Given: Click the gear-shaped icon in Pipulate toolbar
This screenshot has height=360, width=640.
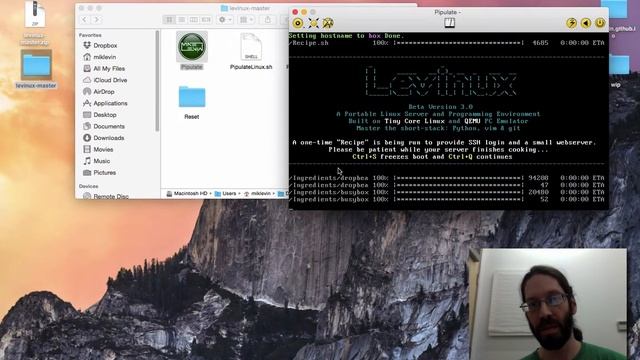Looking at the screenshot, I should (313, 23).
